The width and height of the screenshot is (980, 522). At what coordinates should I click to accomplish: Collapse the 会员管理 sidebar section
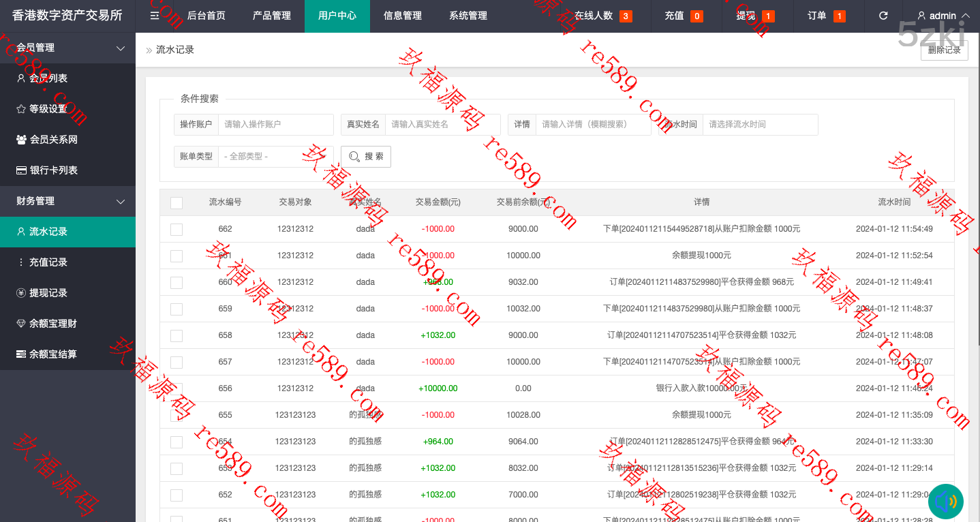tap(121, 48)
